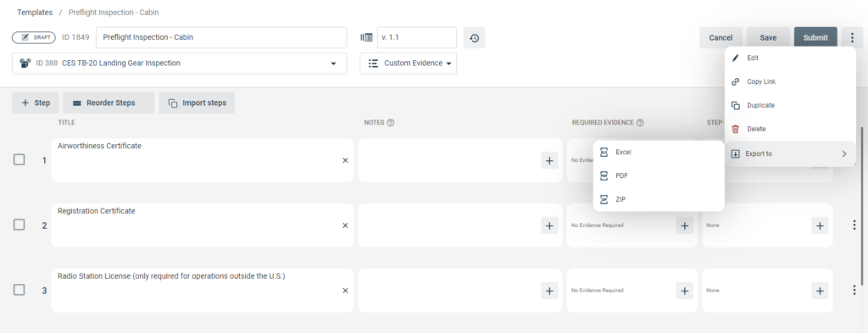Viewport: 868px width, 333px height.
Task: Select checkbox for step 3 Radio Station License
Action: pyautogui.click(x=19, y=290)
